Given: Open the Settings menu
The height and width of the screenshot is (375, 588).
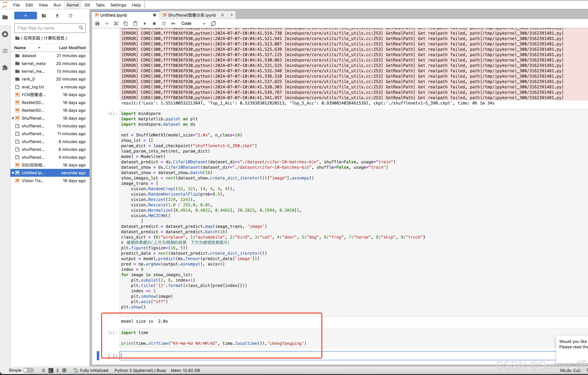Looking at the screenshot, I should (118, 5).
